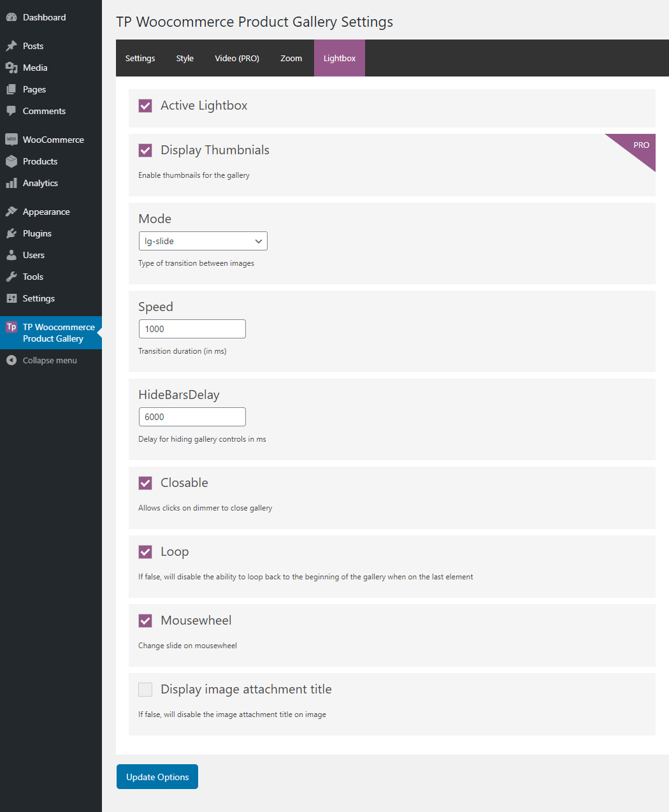669x812 pixels.
Task: Click the Media library icon
Action: point(11,68)
